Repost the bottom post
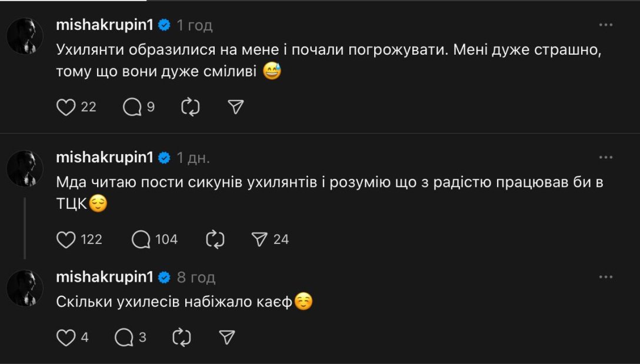This screenshot has width=640, height=364. [181, 338]
